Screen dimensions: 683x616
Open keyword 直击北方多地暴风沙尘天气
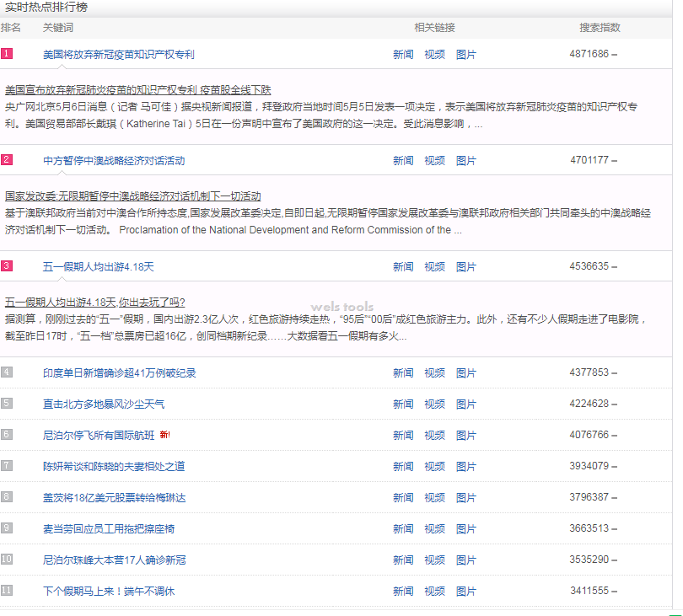104,404
